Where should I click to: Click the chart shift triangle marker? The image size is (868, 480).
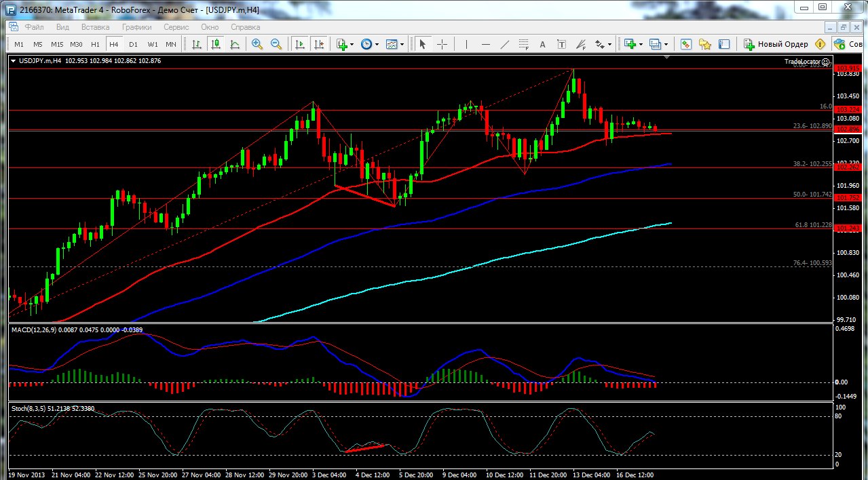pyautogui.click(x=668, y=58)
